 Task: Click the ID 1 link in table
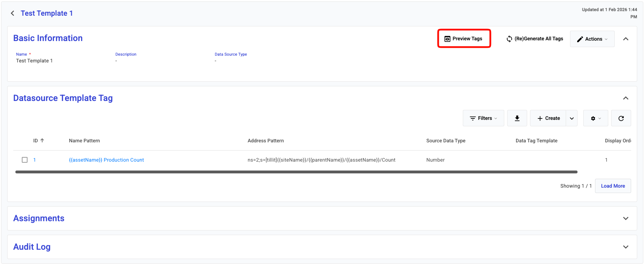34,160
